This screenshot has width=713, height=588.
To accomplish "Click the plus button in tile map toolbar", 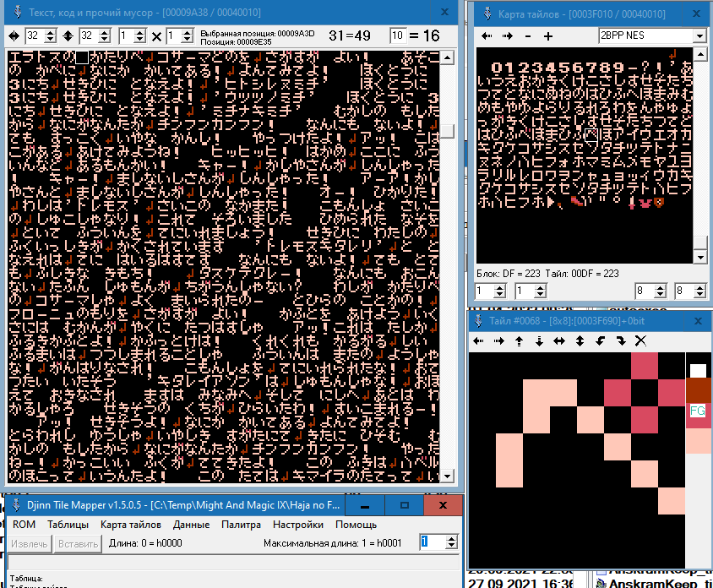I will click(548, 36).
